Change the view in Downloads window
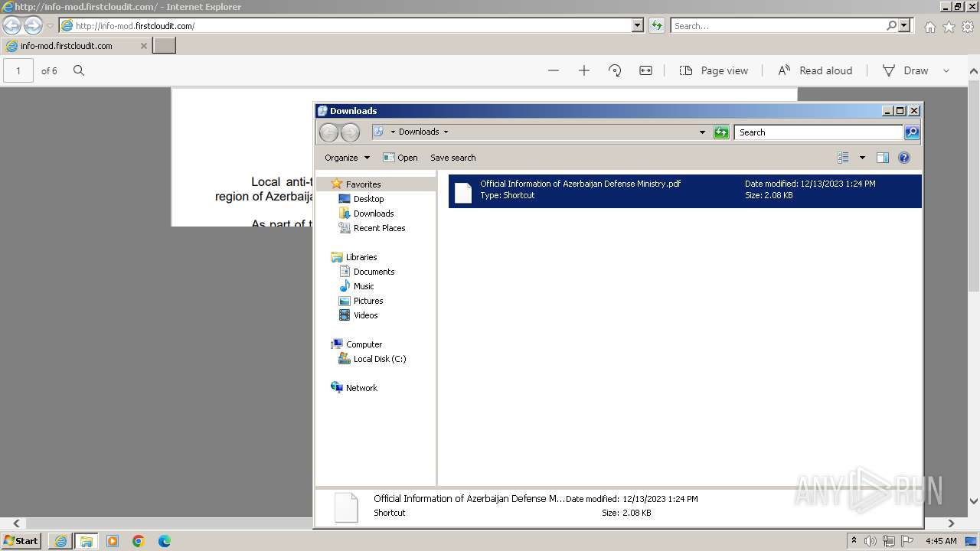This screenshot has height=551, width=980. point(843,158)
